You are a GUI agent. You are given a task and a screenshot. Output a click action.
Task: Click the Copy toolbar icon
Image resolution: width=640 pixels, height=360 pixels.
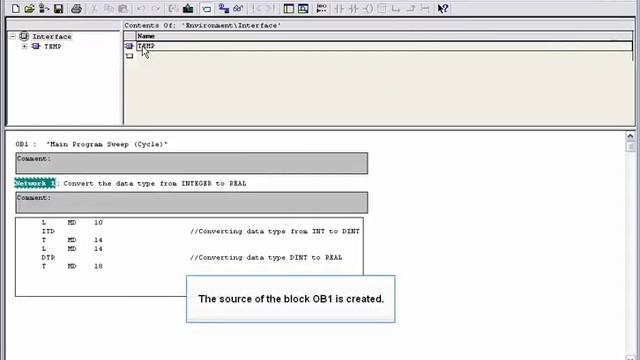pyautogui.click(x=108, y=9)
